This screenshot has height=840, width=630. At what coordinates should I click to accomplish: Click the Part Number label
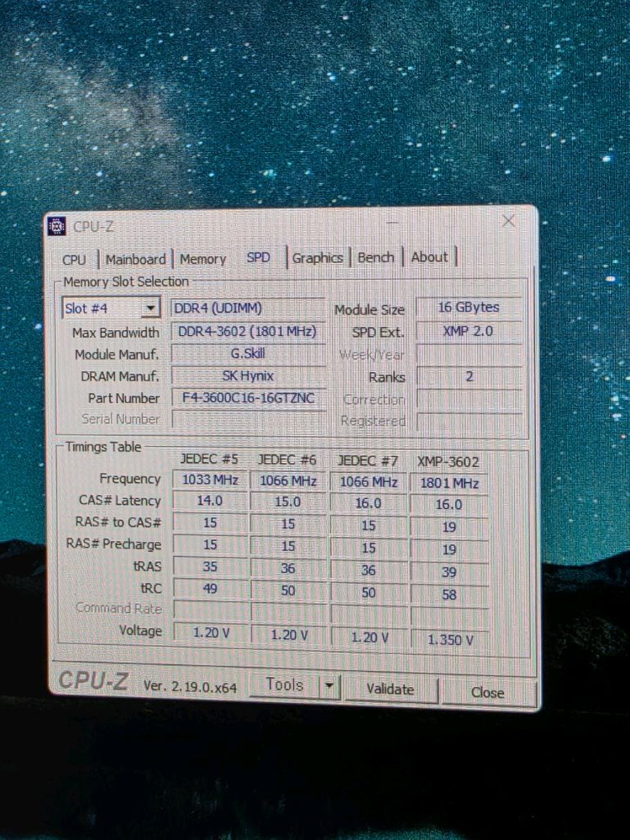(123, 398)
